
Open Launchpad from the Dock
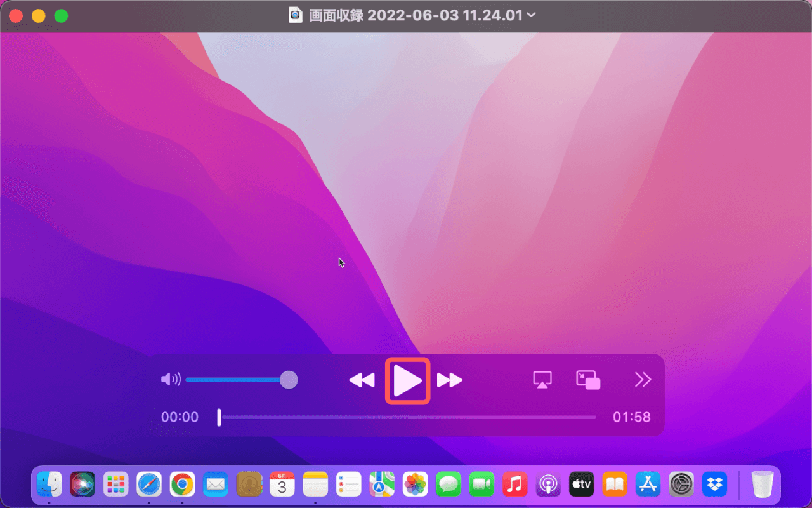[x=115, y=485]
